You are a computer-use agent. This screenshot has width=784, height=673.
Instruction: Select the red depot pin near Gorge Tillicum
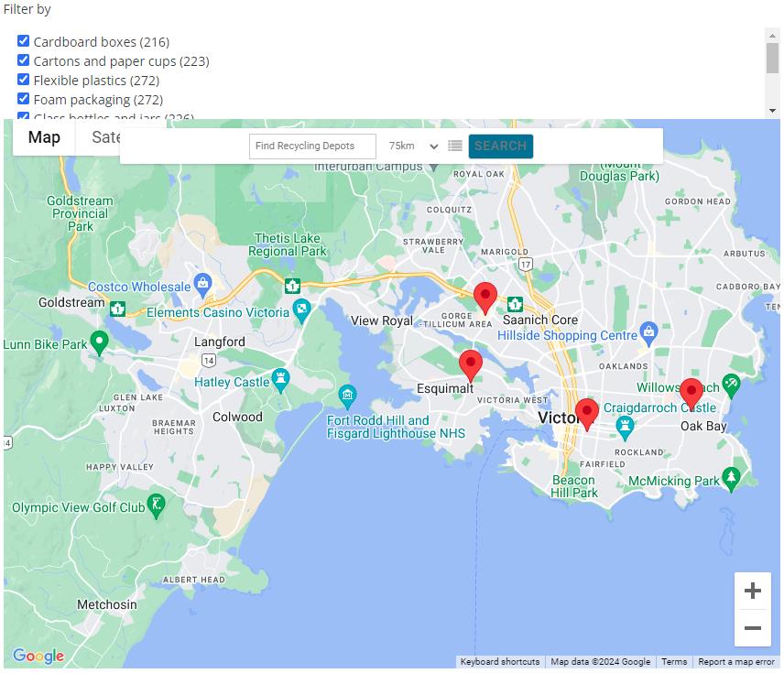485,298
